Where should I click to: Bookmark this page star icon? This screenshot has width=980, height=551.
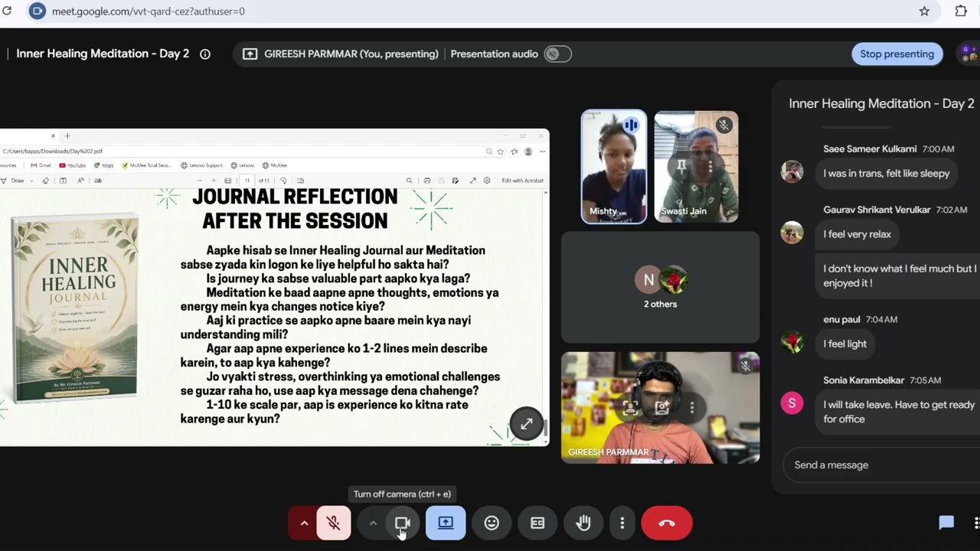pyautogui.click(x=924, y=11)
